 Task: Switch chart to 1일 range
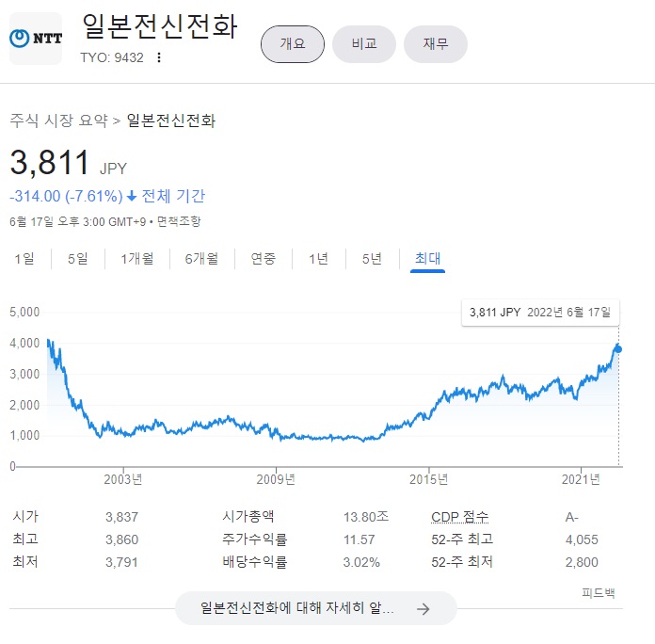[24, 259]
